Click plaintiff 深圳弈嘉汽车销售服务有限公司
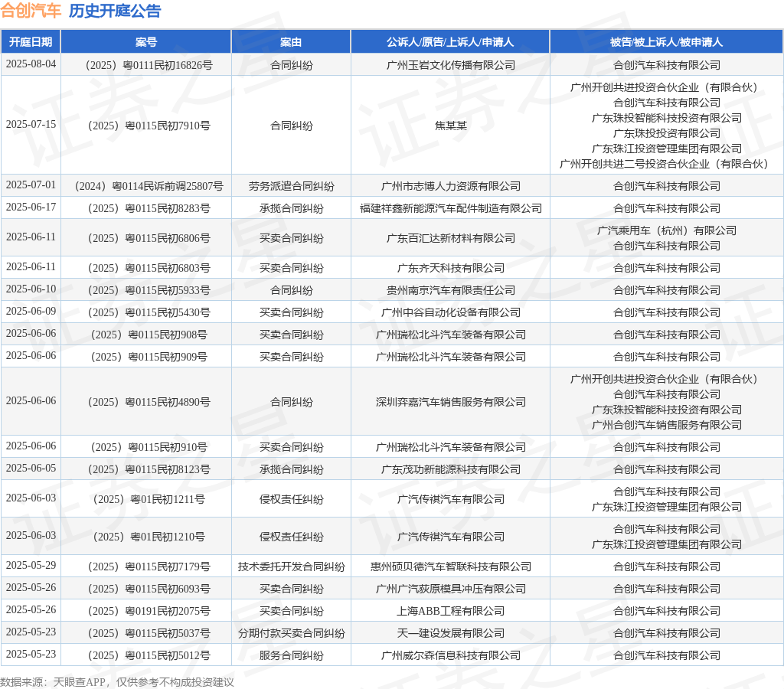784x689 pixels. click(450, 402)
